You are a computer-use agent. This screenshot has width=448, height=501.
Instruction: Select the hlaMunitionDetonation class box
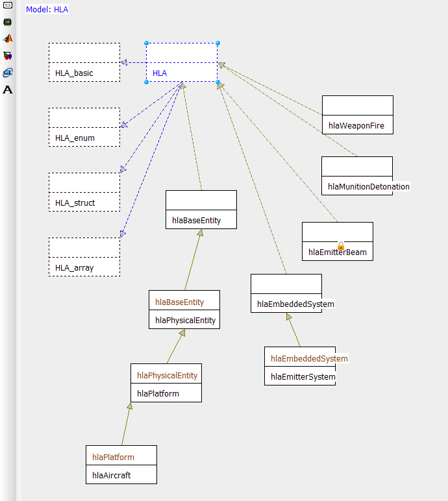(356, 176)
